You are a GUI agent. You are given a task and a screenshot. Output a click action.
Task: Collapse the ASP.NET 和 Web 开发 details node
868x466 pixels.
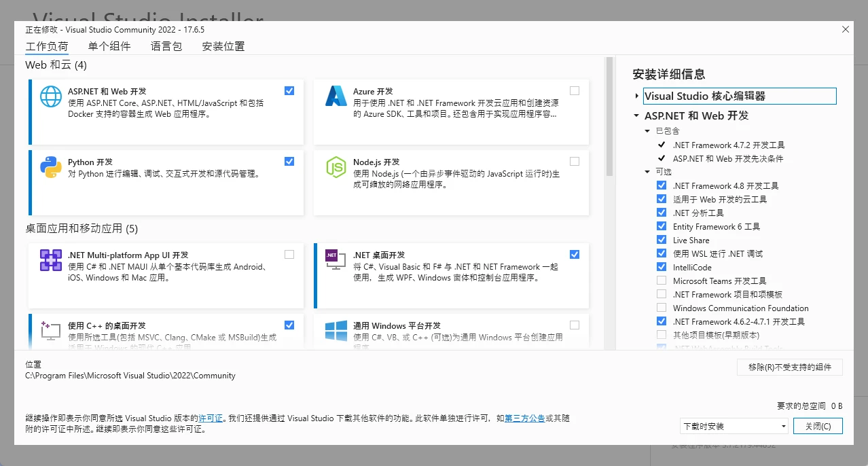(636, 116)
